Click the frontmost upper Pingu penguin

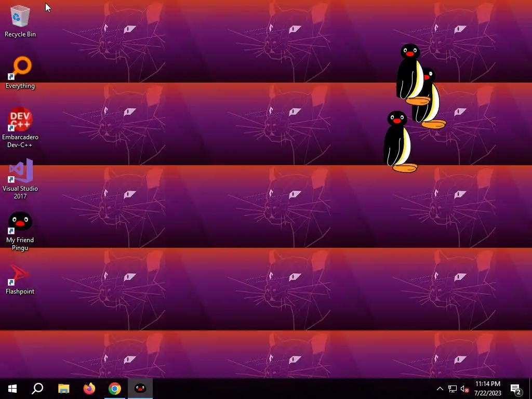point(411,75)
